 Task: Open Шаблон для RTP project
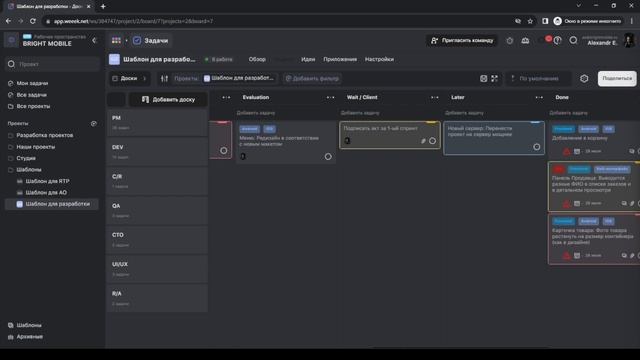[x=47, y=181]
